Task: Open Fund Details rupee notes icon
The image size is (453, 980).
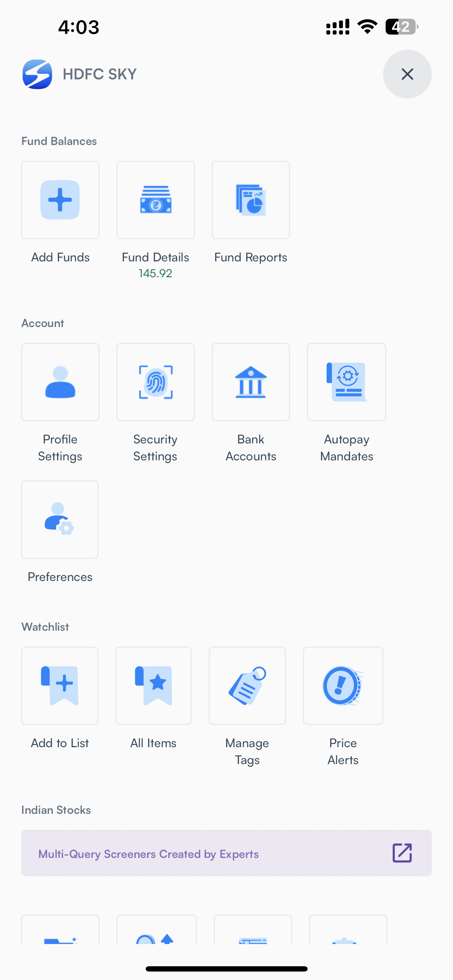Action: 155,200
